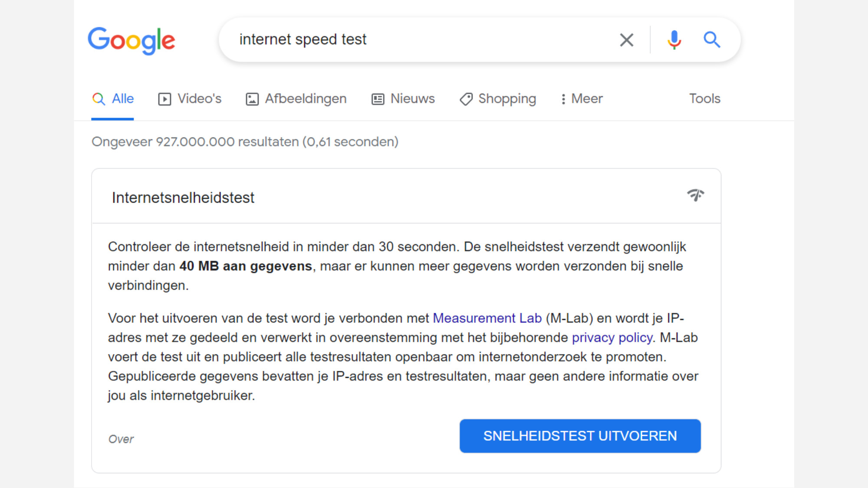This screenshot has height=488, width=868.
Task: Click into the search input field
Action: (x=425, y=39)
